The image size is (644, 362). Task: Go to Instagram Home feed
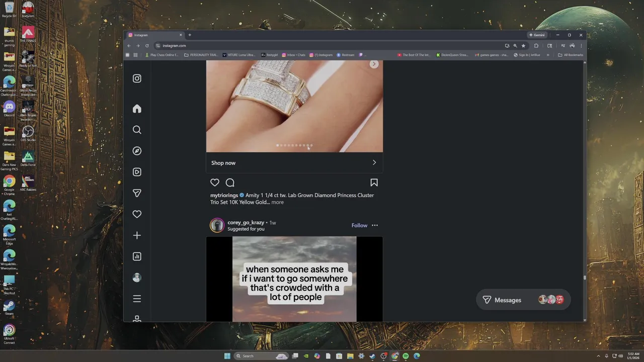(137, 109)
